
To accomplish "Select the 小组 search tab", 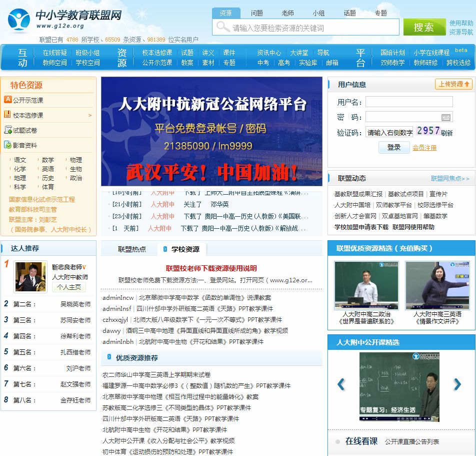I will (x=319, y=13).
